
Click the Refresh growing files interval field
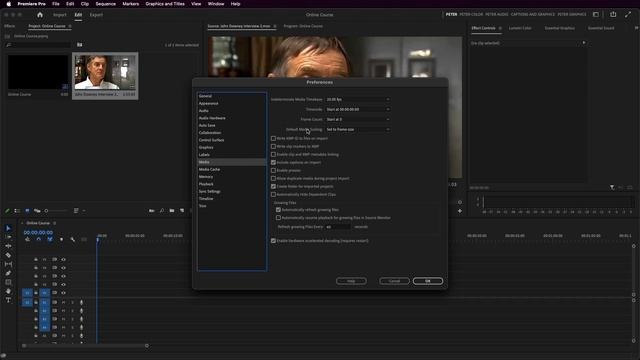(338, 227)
